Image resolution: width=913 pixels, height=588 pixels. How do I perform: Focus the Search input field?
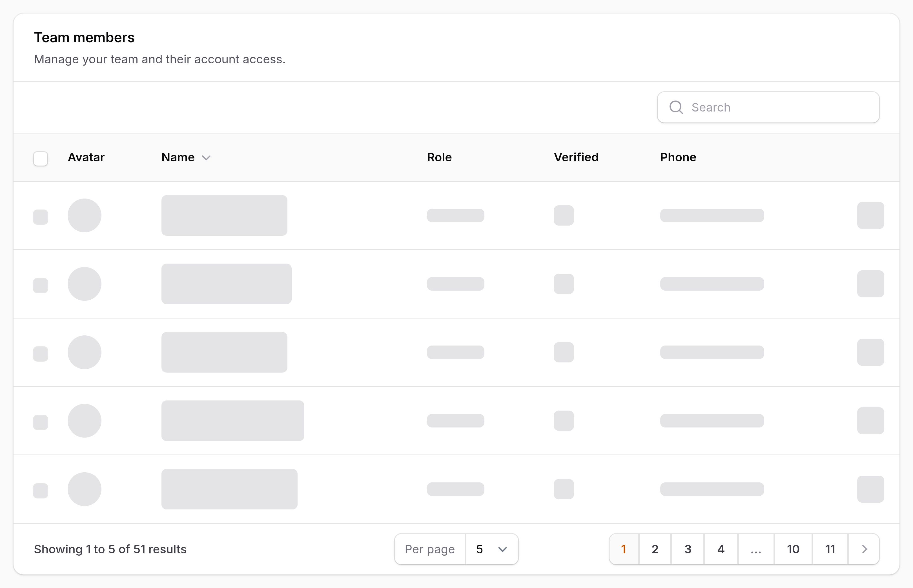coord(768,107)
